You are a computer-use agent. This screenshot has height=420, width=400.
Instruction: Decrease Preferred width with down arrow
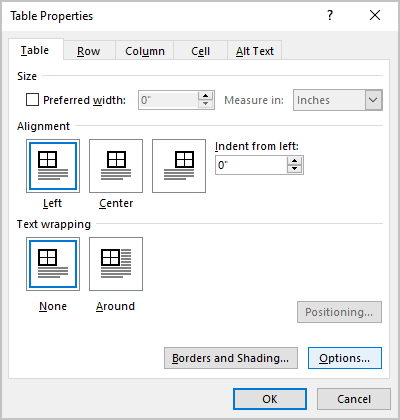205,104
